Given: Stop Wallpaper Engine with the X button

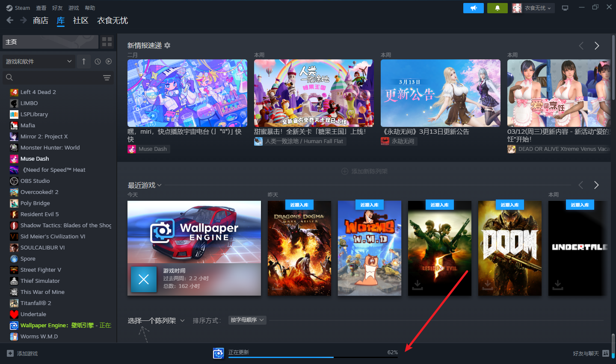Looking at the screenshot, I should 144,279.
